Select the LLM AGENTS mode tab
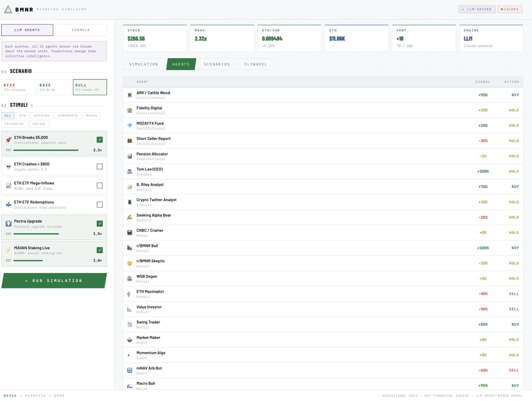This screenshot has width=532, height=401. pyautogui.click(x=27, y=30)
